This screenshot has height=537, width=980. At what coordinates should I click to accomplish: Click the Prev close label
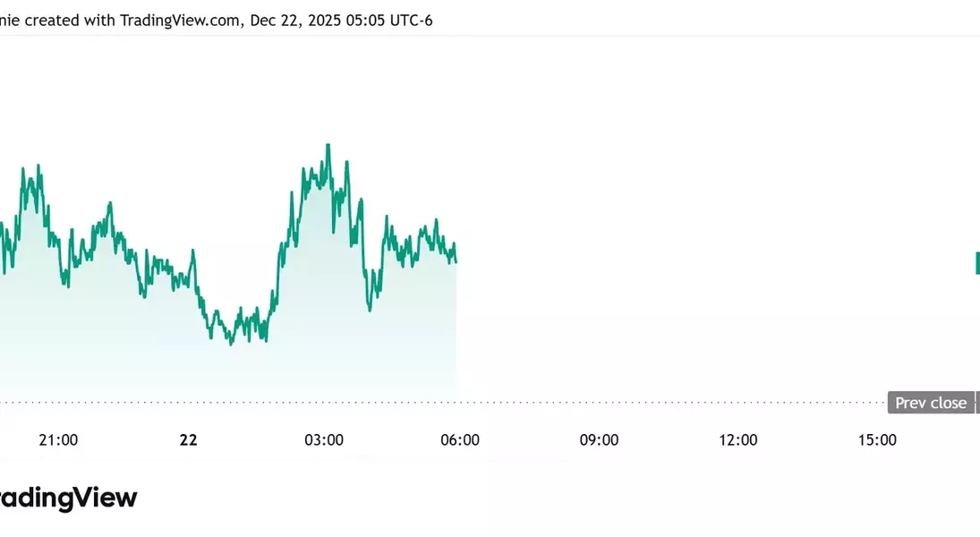tap(931, 403)
